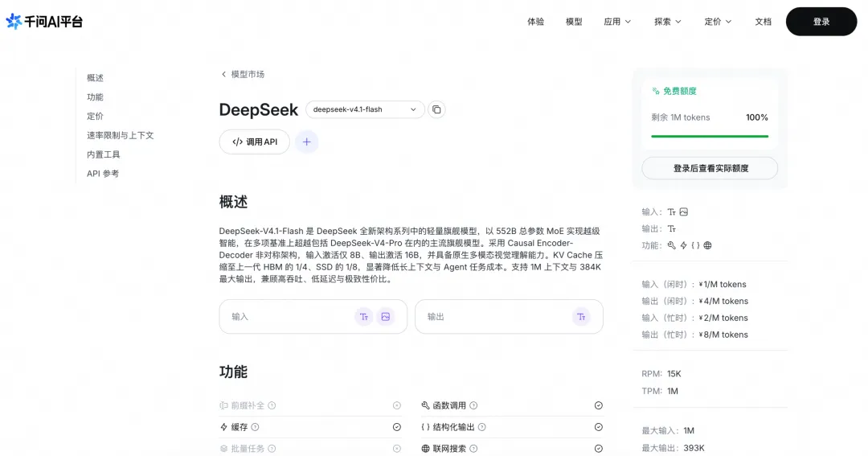Click the text icon in the 输入 box
Screen dimensions: 868x456
[364, 317]
